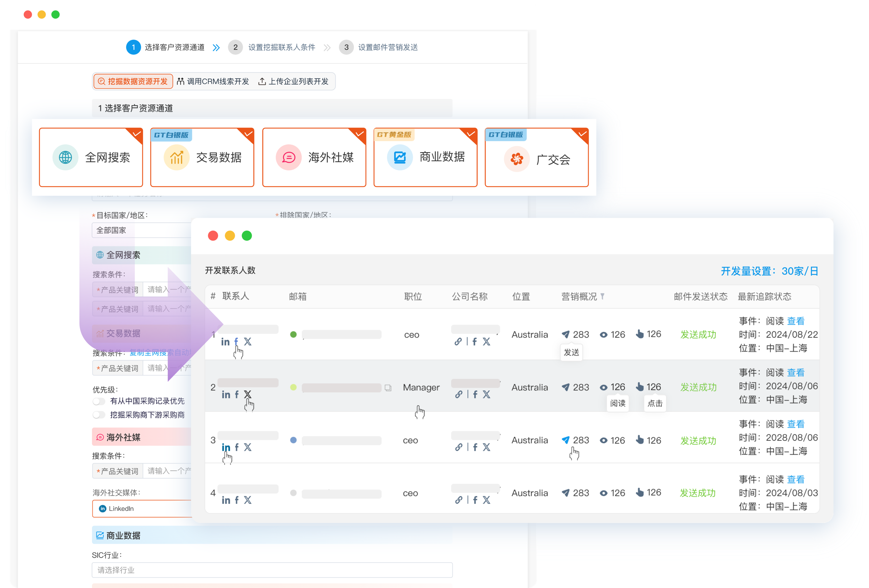Click the globe icon on 全网搜索 card
This screenshot has width=869, height=588.
point(65,157)
